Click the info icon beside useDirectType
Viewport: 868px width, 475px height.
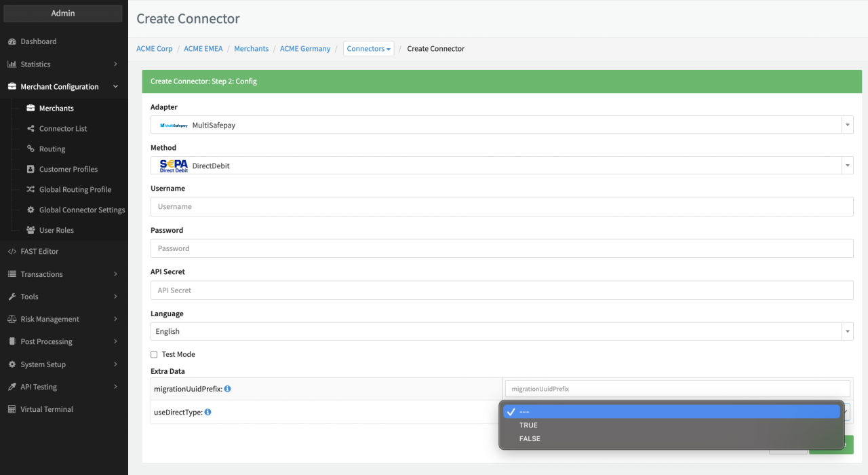[x=208, y=412]
